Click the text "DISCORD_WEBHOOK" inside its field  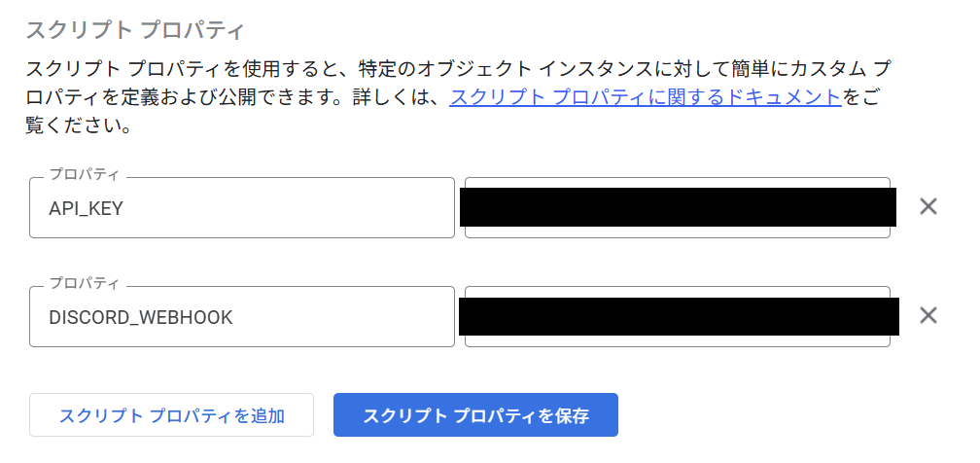tap(140, 317)
